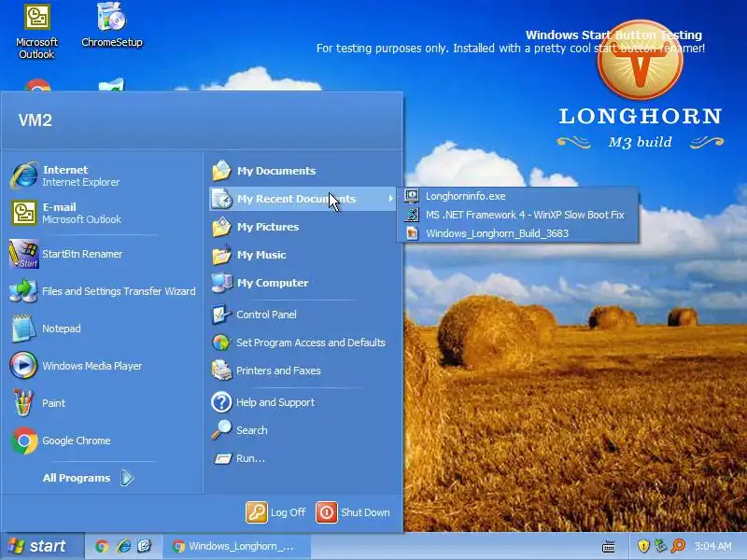Viewport: 747px width, 560px height.
Task: Select the Microsoft Outlook desktop icon
Action: pos(36,32)
